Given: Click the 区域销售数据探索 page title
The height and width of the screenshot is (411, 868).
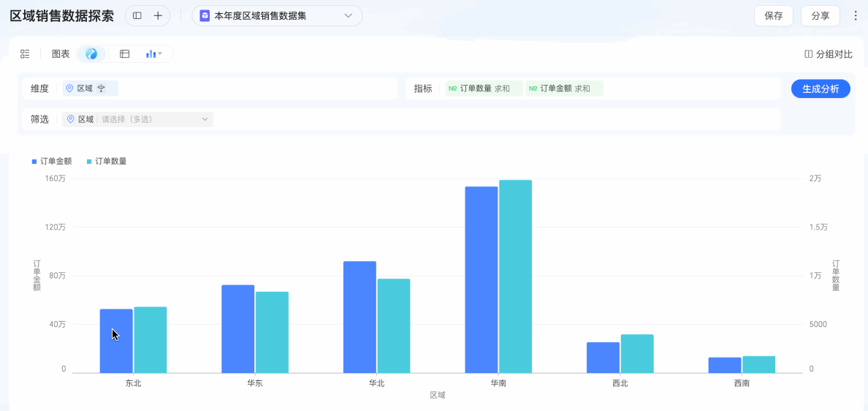Looking at the screenshot, I should point(62,16).
